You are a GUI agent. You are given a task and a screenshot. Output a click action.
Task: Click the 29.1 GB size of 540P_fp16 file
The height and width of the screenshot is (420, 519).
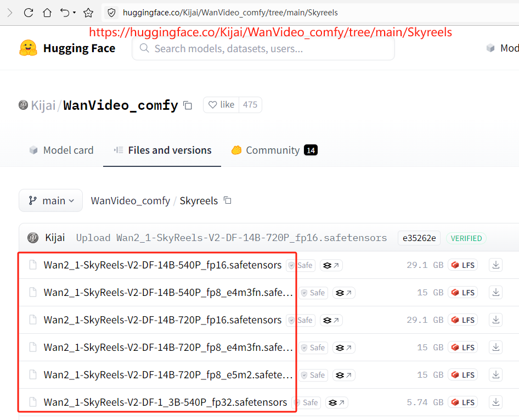(425, 265)
